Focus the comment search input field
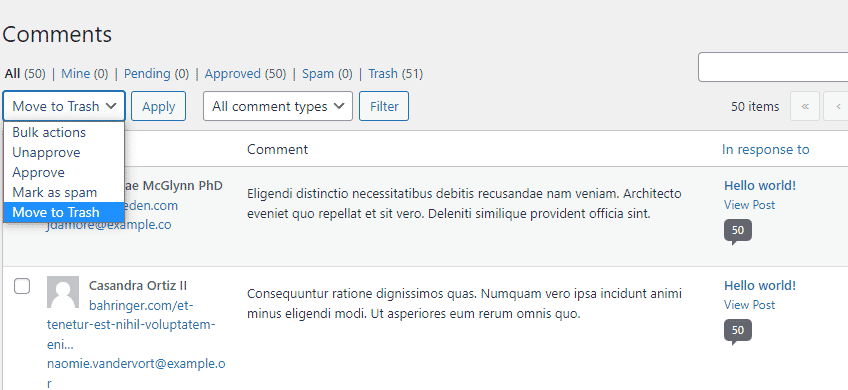This screenshot has width=848, height=390. (773, 67)
